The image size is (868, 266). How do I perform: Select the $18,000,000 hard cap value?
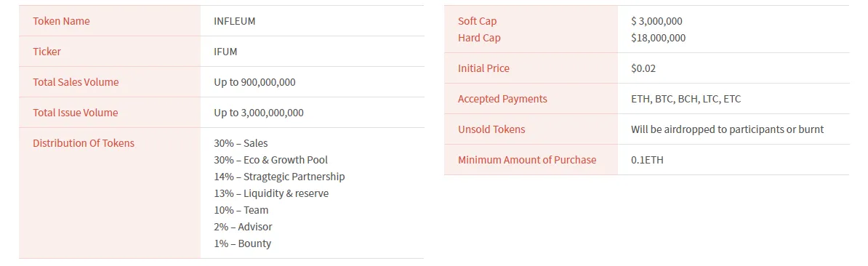(658, 38)
